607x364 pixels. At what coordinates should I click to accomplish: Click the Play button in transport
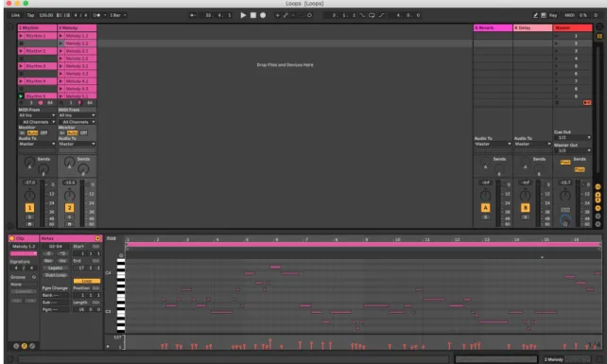coord(243,15)
